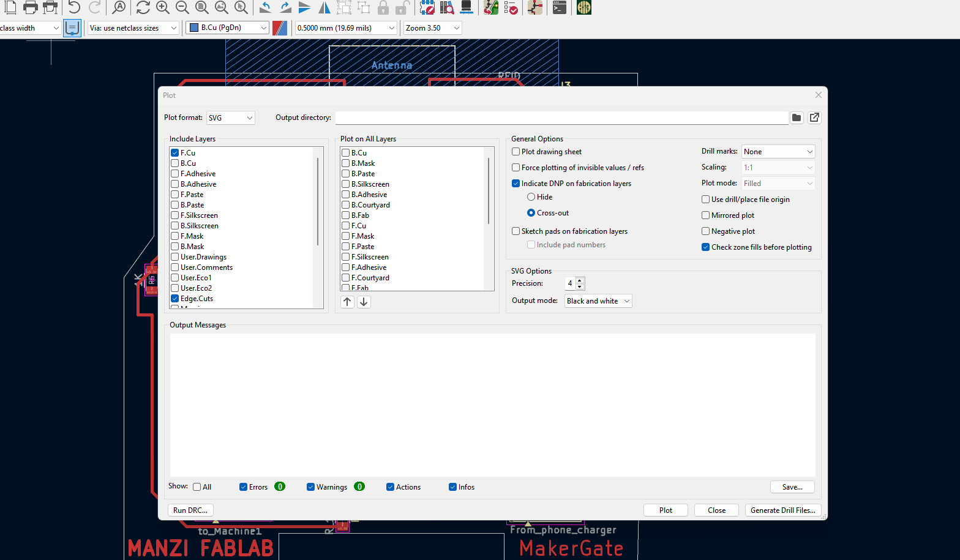Click Generate Drill Files button
This screenshot has width=960, height=560.
pos(782,510)
